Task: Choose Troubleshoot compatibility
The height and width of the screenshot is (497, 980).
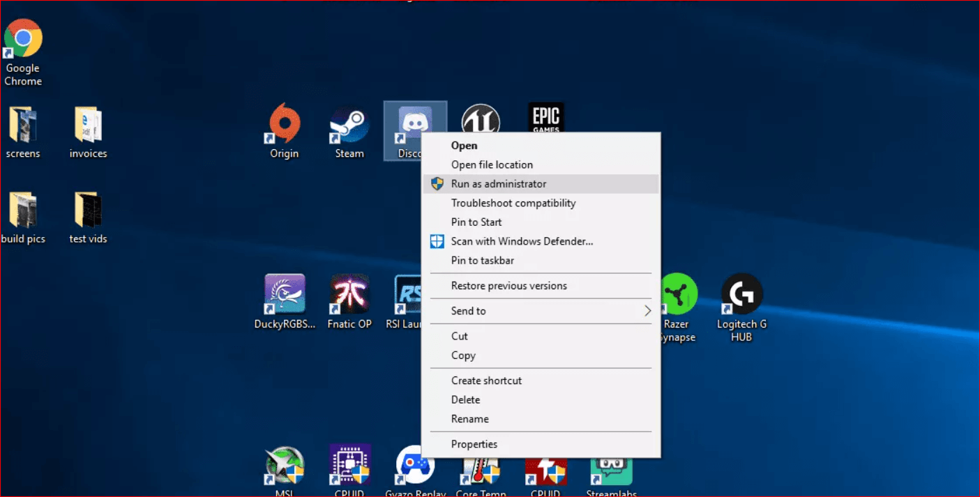Action: coord(541,203)
